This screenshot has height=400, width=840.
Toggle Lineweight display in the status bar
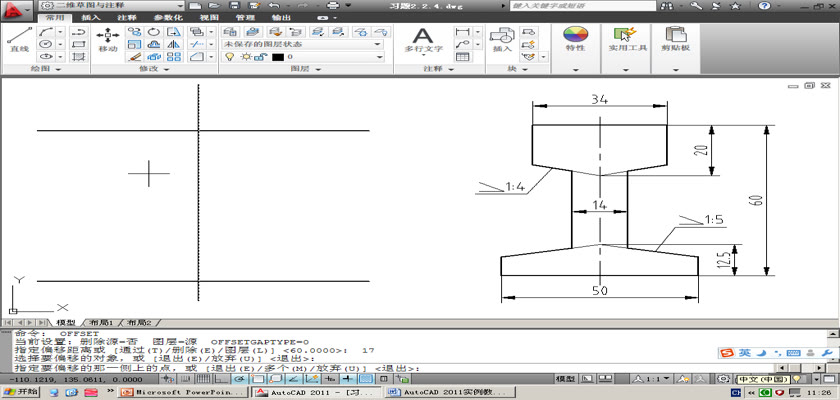click(348, 379)
